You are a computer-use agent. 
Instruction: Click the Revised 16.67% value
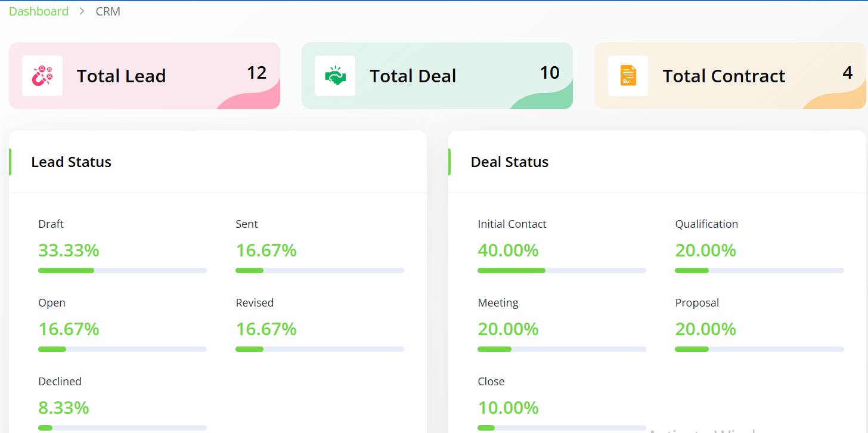pyautogui.click(x=266, y=329)
